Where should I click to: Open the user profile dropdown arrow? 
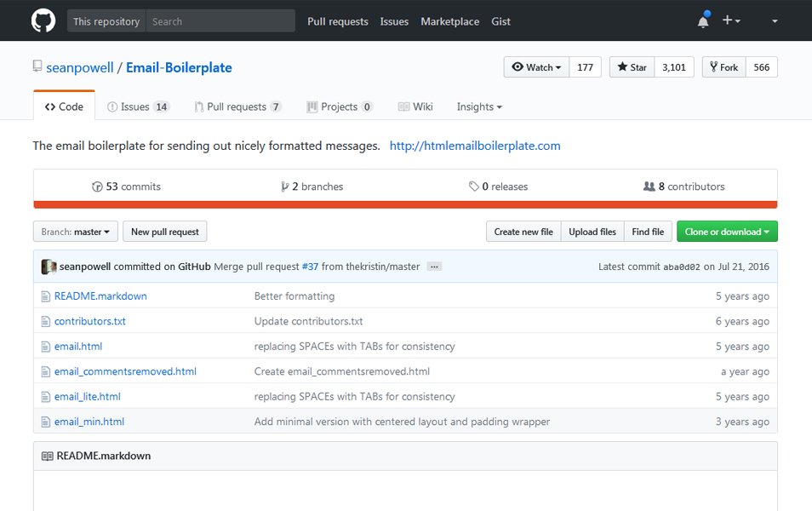point(775,21)
